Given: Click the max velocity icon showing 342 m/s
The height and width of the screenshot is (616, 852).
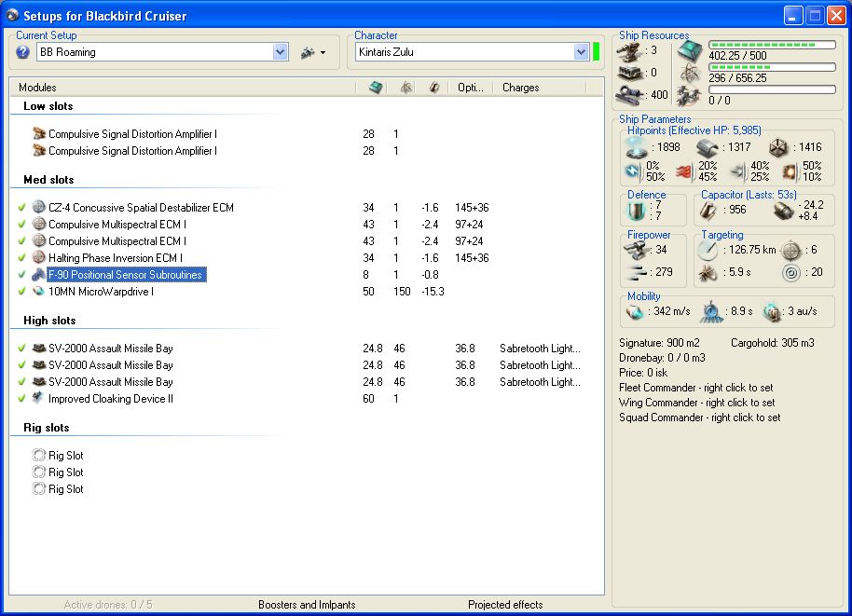Looking at the screenshot, I should click(x=635, y=312).
